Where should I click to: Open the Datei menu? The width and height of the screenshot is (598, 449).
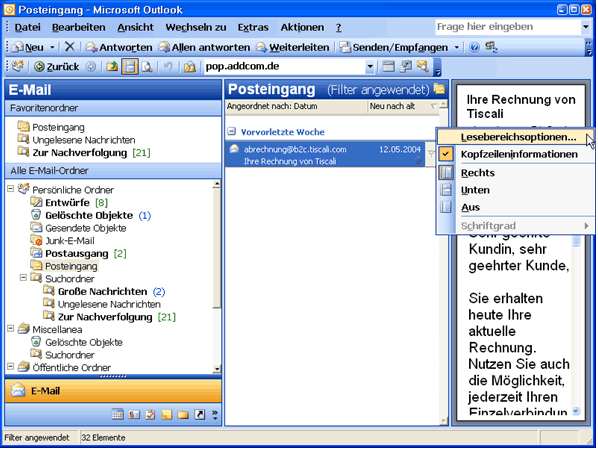pyautogui.click(x=27, y=27)
